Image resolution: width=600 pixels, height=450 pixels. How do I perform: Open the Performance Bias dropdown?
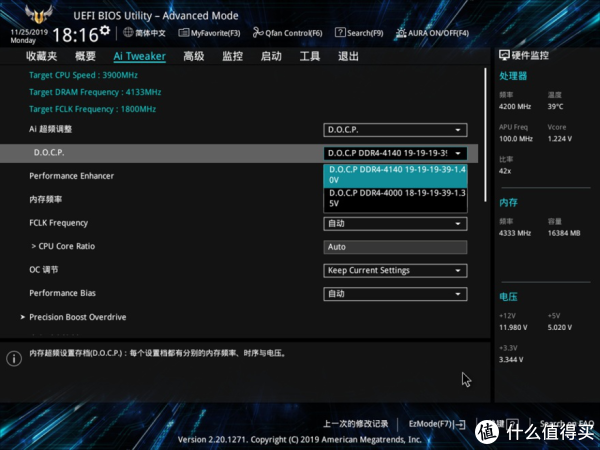(395, 293)
